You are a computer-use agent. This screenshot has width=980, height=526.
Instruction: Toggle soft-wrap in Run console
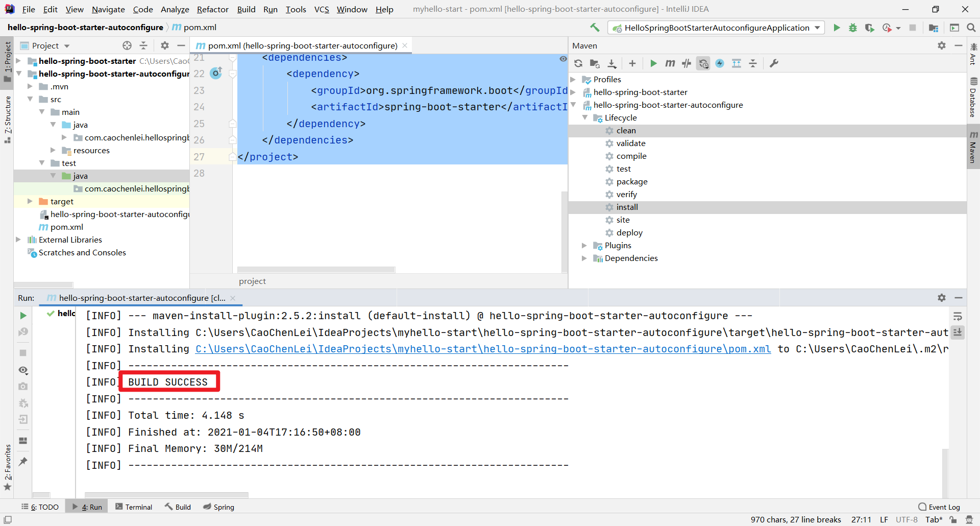tap(958, 317)
